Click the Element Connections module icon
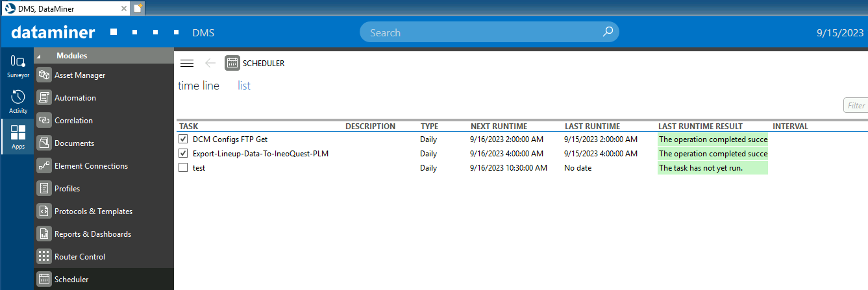Viewport: 868px width, 290px height. [44, 166]
